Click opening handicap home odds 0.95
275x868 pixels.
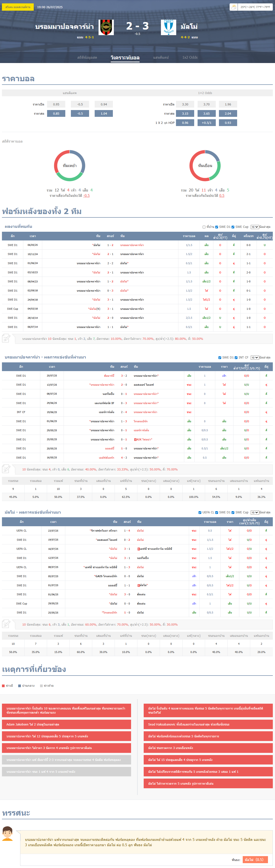pyautogui.click(x=56, y=104)
